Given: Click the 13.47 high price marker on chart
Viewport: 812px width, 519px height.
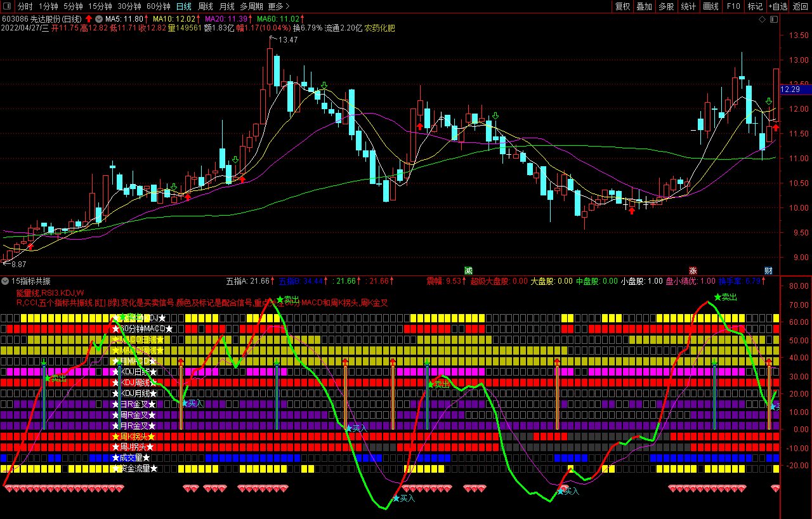Looking at the screenshot, I should click(287, 40).
